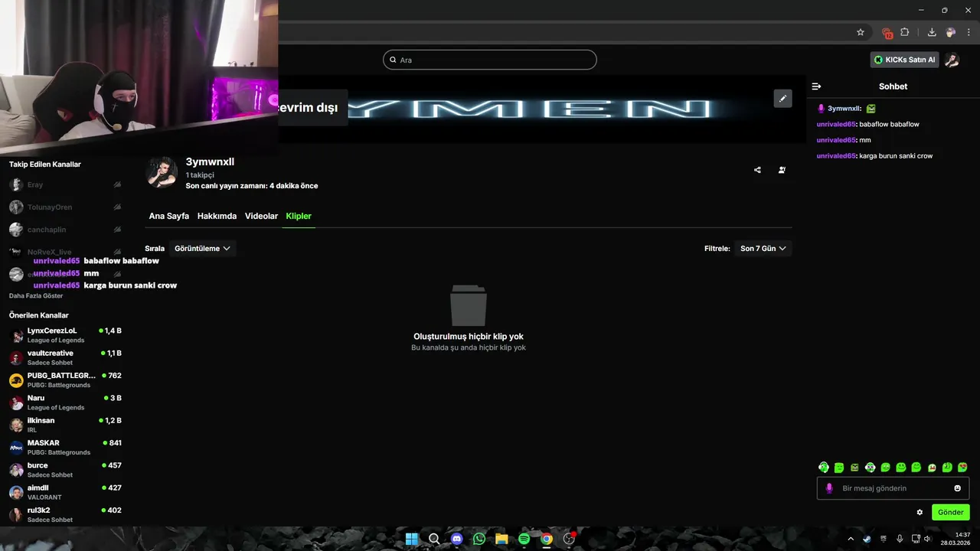The width and height of the screenshot is (980, 551).
Task: Insert the heart-eyes green emote
Action: 962,467
